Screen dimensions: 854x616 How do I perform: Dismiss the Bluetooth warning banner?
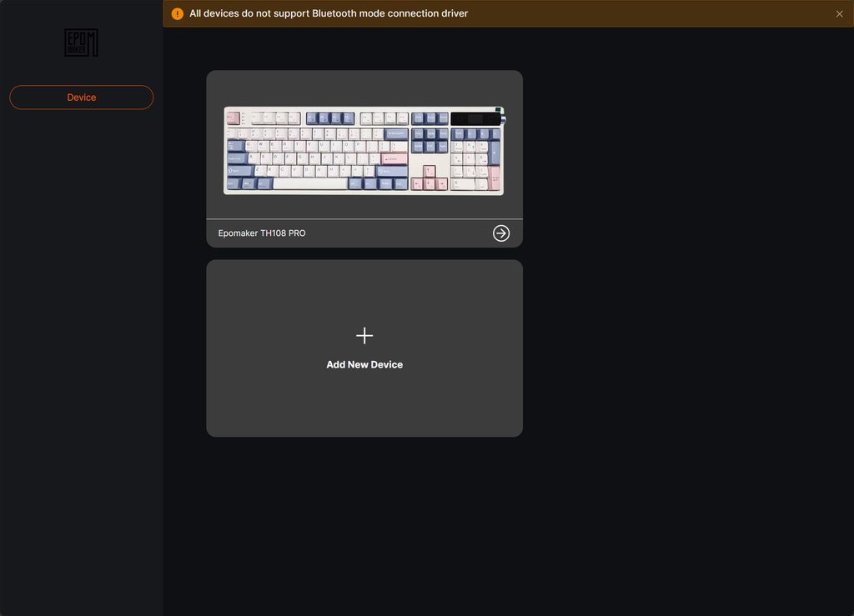coord(839,13)
